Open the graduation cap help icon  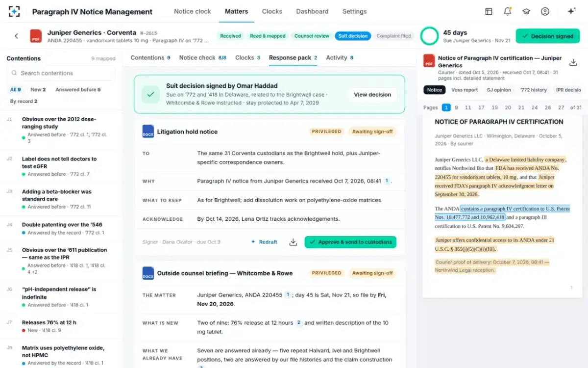point(526,11)
